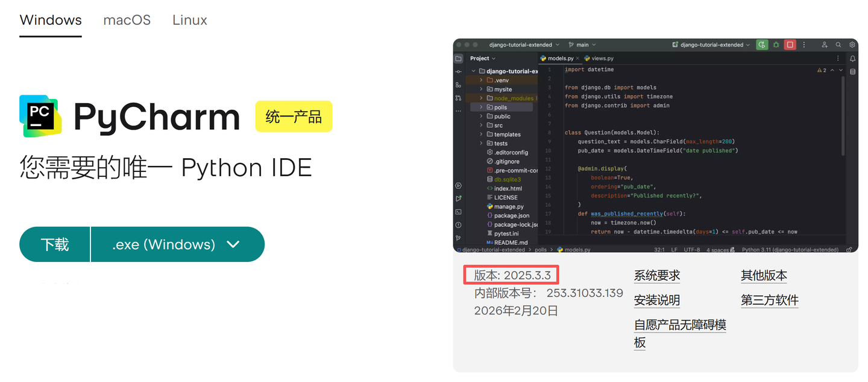Image resolution: width=868 pixels, height=382 pixels.
Task: Click the PyCharm PC logo icon
Action: (x=40, y=116)
